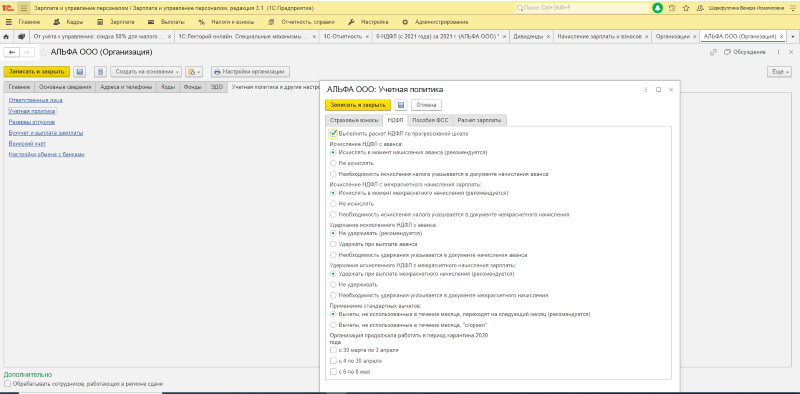The height and width of the screenshot is (394, 800).
Task: Open Воинский учет link
Action: (x=28, y=143)
